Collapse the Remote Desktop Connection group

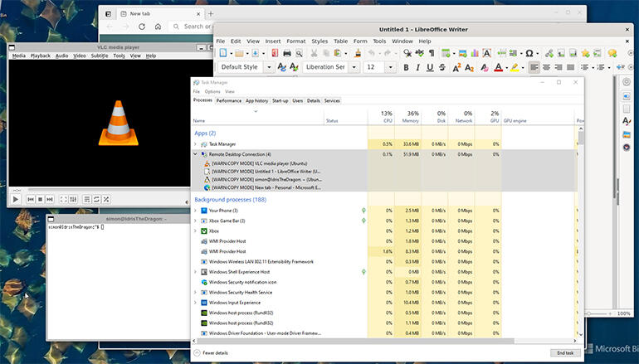195,154
